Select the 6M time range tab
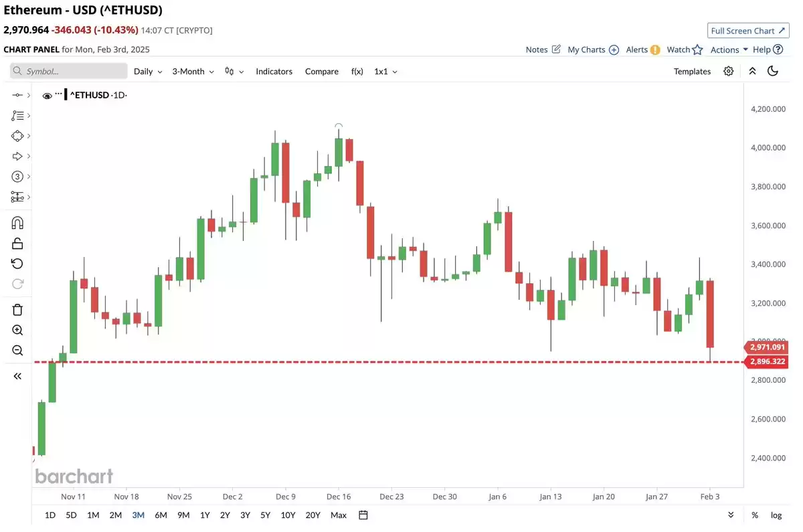This screenshot has width=803, height=532. pyautogui.click(x=161, y=515)
